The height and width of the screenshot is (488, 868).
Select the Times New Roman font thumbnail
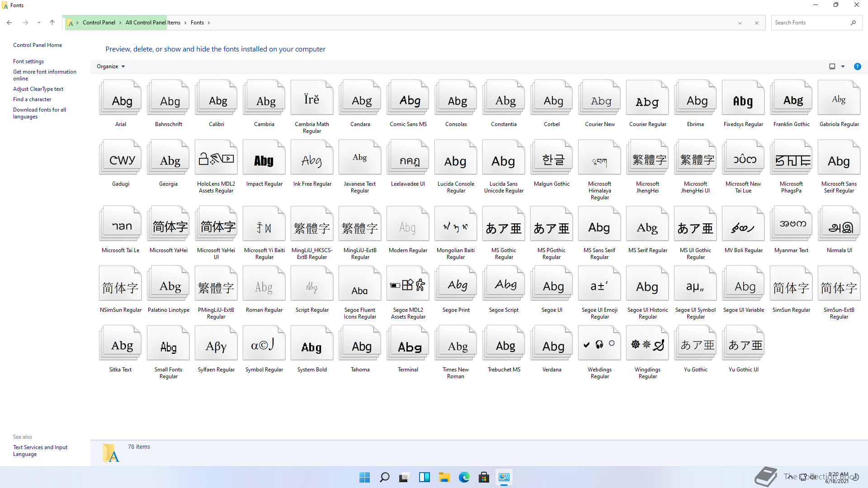pos(456,343)
